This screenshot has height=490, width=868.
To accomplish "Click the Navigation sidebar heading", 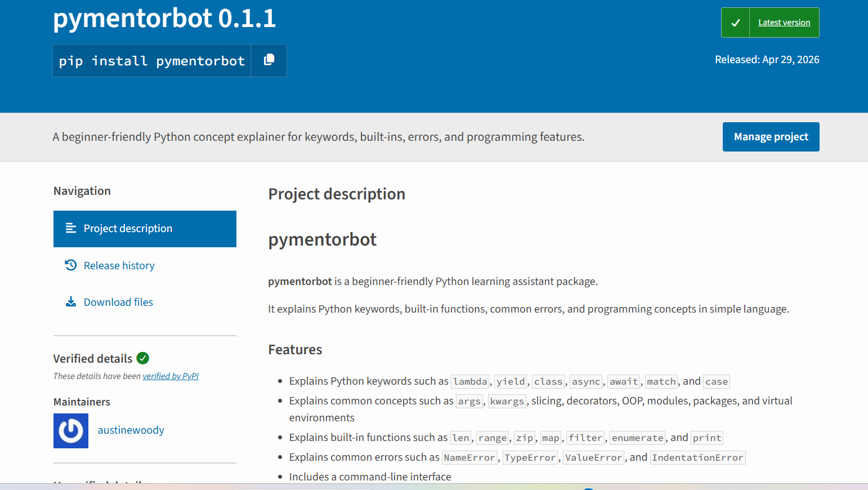I will 82,191.
